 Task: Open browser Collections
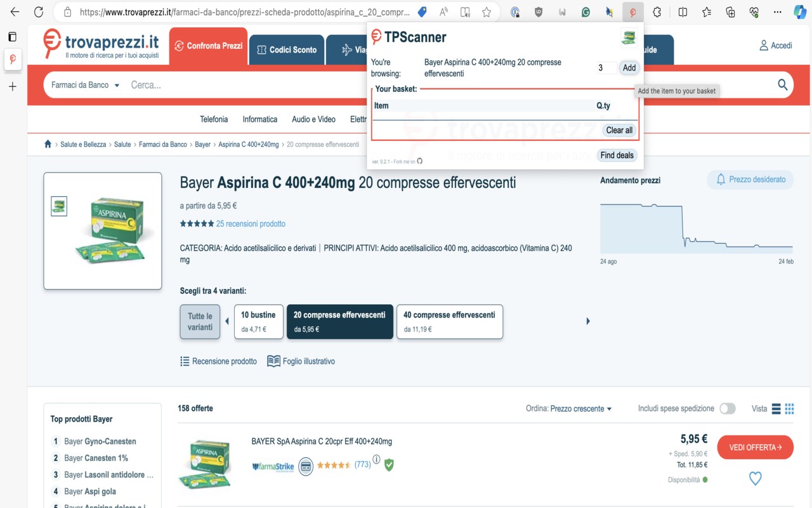tap(730, 12)
